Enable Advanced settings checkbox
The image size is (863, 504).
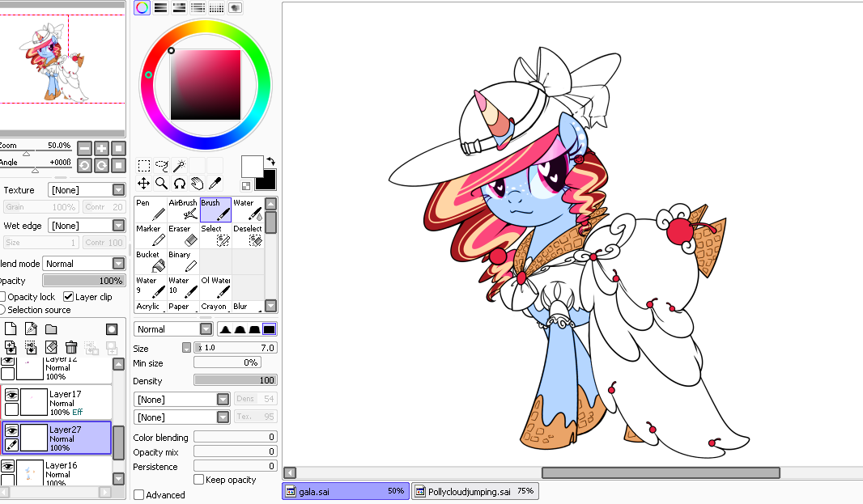pyautogui.click(x=139, y=494)
